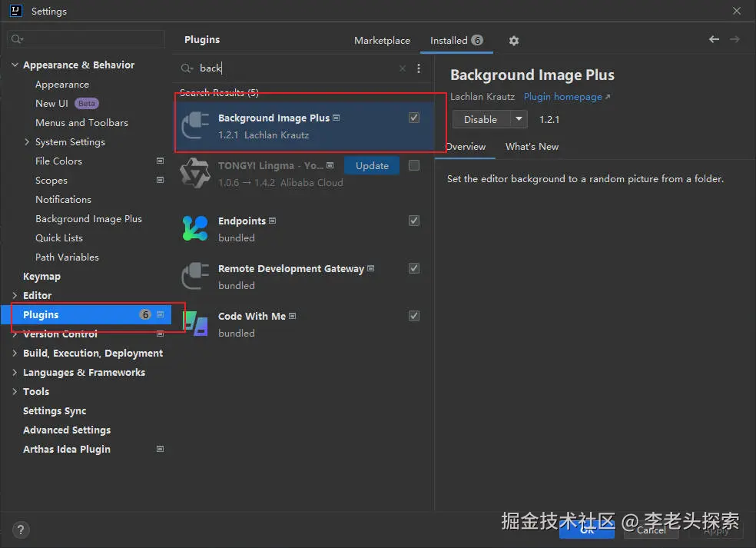Collapse the Appearance & Behavior section
Viewport: 756px width, 548px height.
15,65
